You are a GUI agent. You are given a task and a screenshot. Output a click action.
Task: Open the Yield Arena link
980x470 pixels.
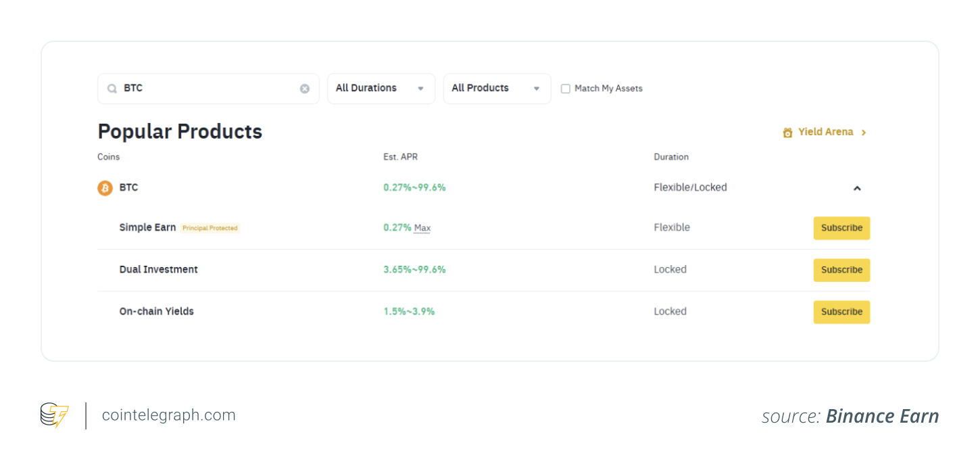click(825, 132)
